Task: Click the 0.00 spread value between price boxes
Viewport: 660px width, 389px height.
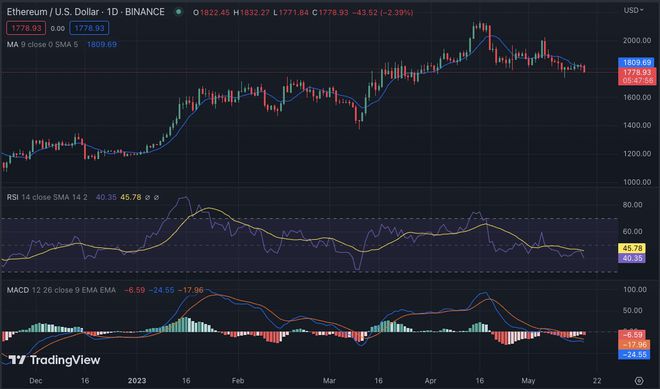Action: [x=58, y=29]
